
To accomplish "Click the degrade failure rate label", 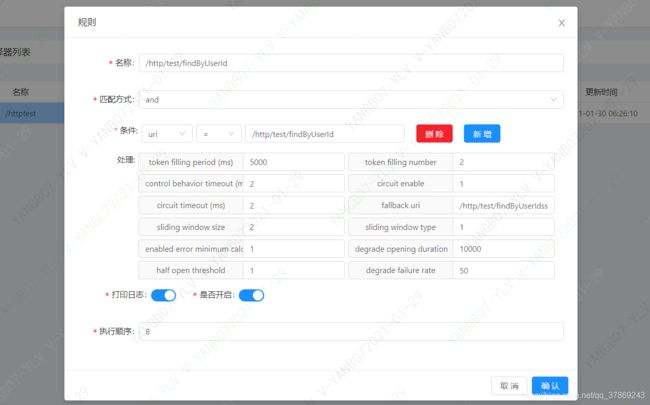I will [x=400, y=270].
